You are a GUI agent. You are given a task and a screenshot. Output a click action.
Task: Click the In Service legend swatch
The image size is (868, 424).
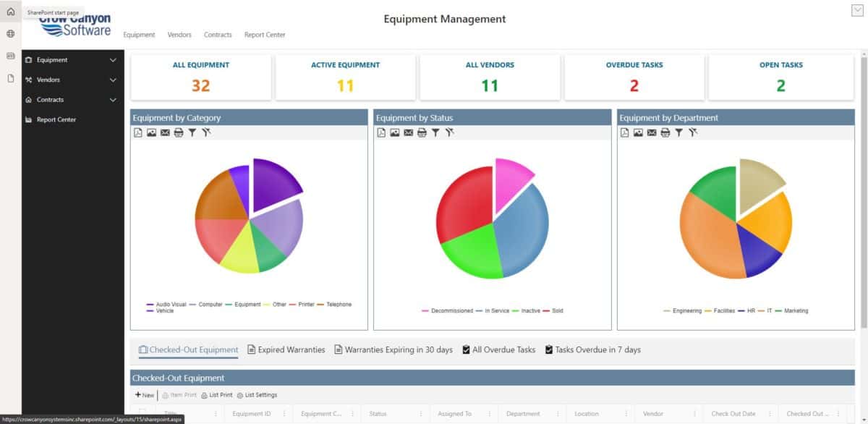click(480, 311)
